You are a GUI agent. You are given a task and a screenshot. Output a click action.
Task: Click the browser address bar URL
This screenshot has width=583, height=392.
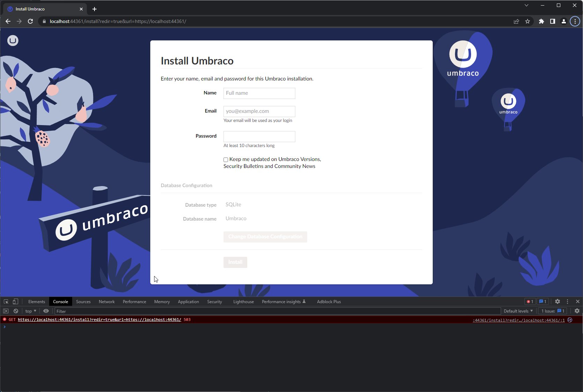click(118, 21)
